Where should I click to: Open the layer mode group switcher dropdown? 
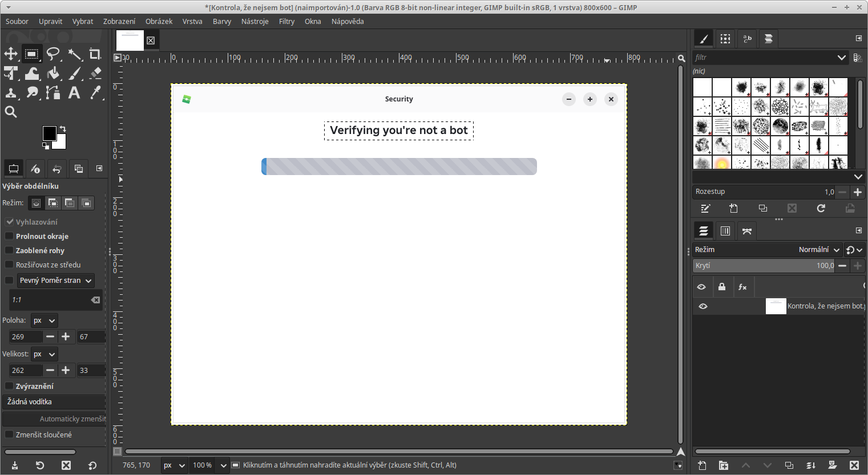(x=854, y=250)
